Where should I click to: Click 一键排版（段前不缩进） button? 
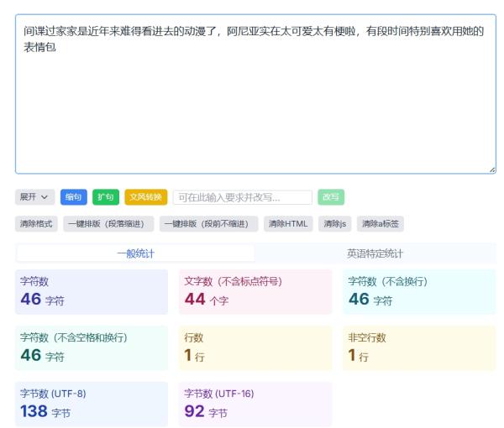click(208, 224)
